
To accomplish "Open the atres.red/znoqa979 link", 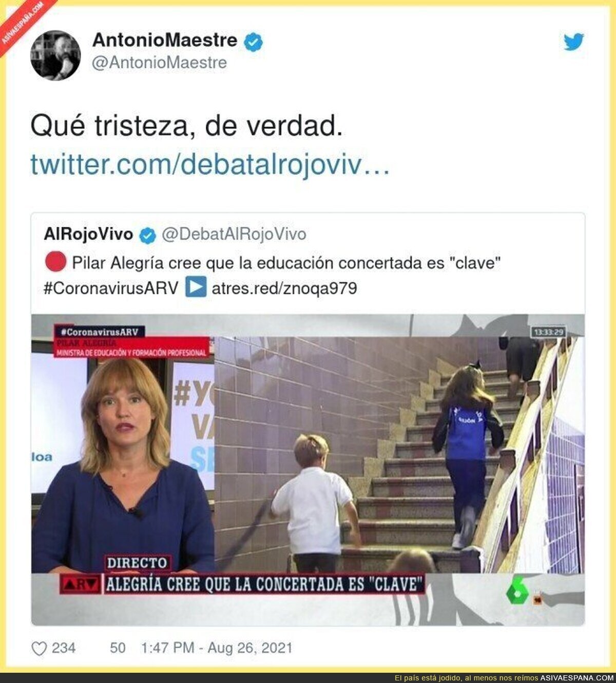I will tap(284, 288).
